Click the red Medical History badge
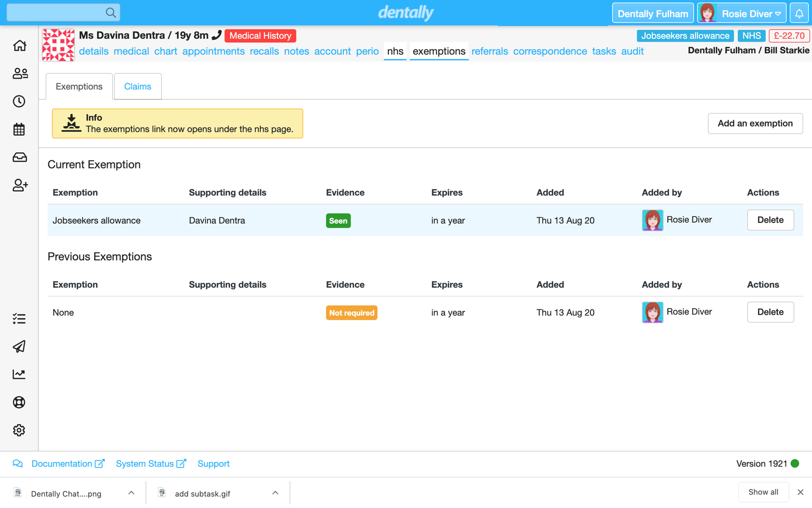812x508 pixels. coord(260,36)
